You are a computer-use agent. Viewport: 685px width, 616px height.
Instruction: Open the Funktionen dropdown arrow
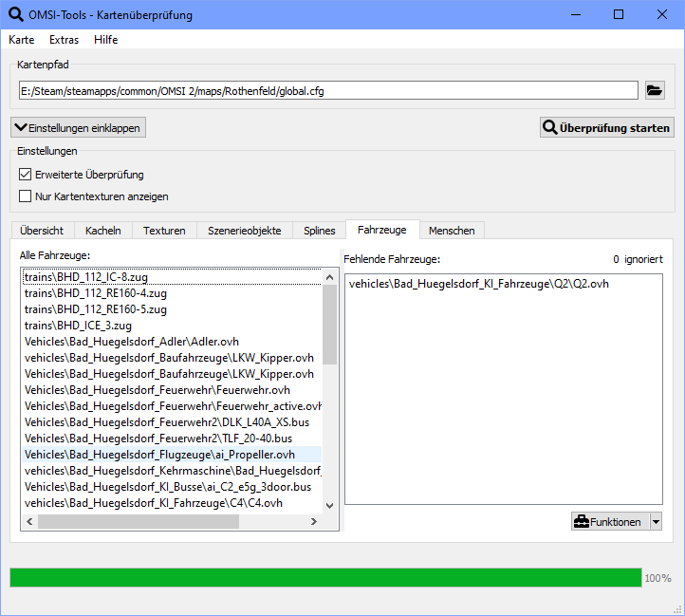(656, 521)
